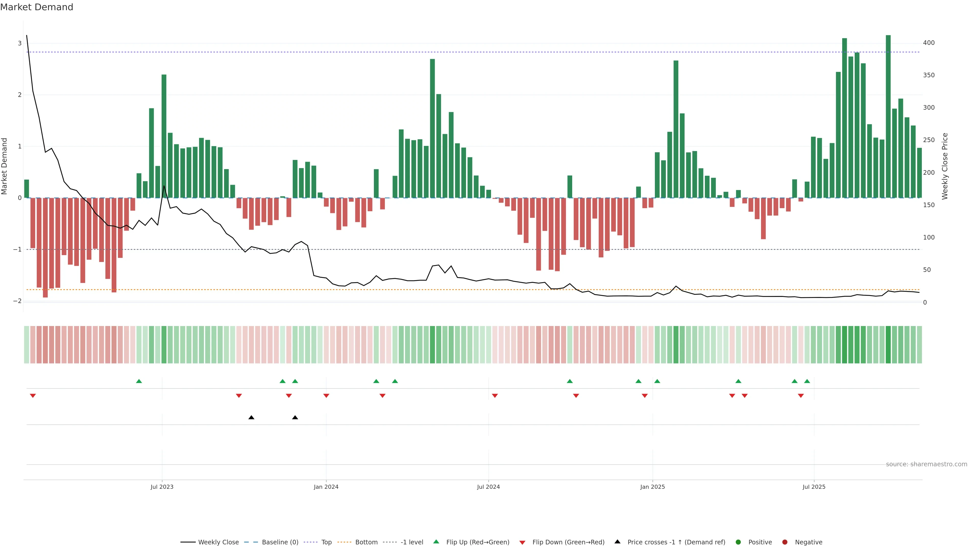Click the green Positive legend dot

click(x=738, y=542)
